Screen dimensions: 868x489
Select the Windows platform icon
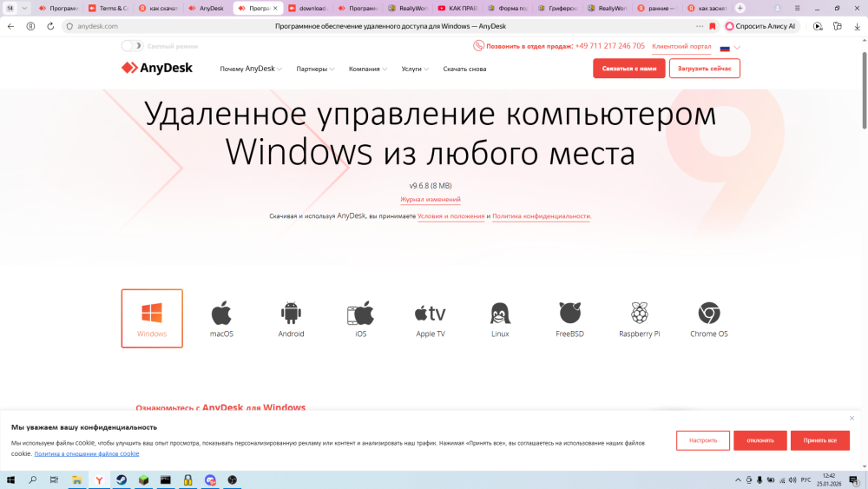(152, 319)
